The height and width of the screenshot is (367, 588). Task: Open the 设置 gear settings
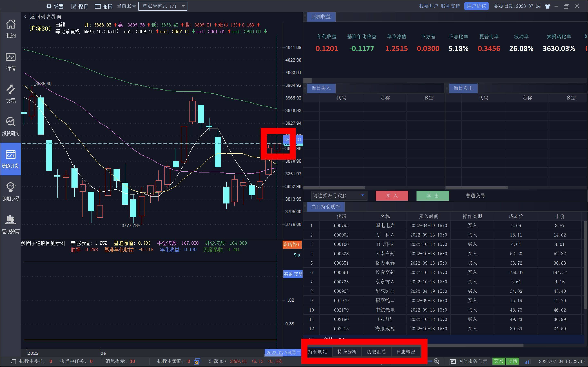tap(55, 6)
